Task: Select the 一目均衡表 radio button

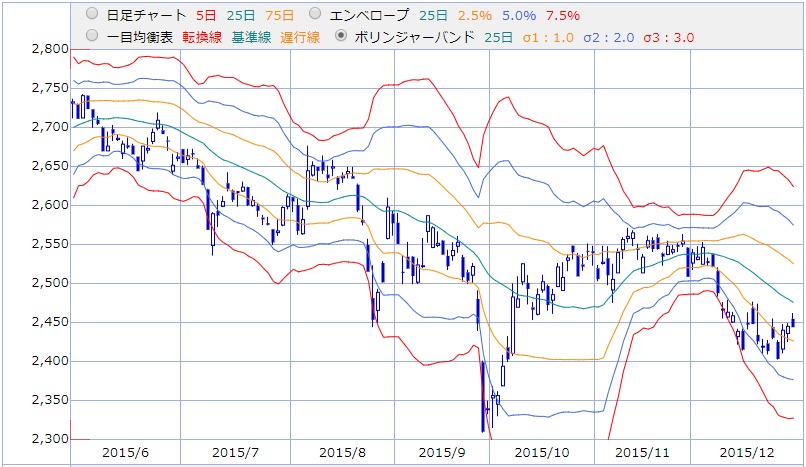Action: click(x=91, y=35)
